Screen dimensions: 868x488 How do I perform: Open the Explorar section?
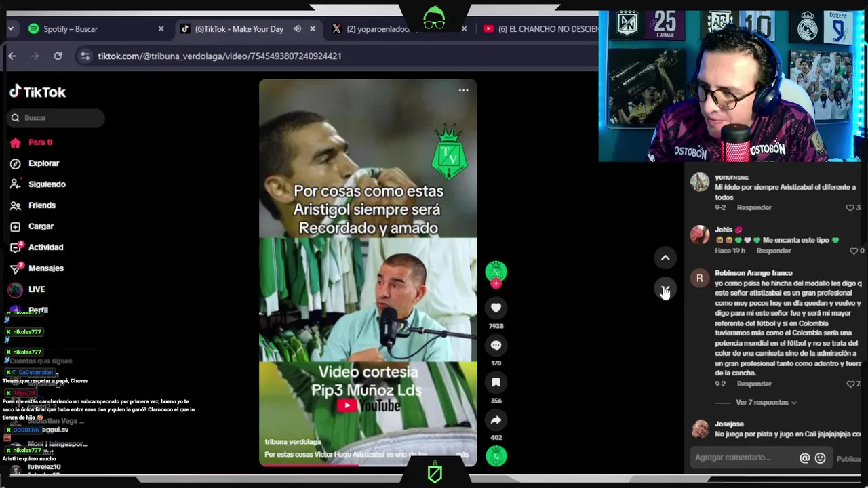(43, 163)
